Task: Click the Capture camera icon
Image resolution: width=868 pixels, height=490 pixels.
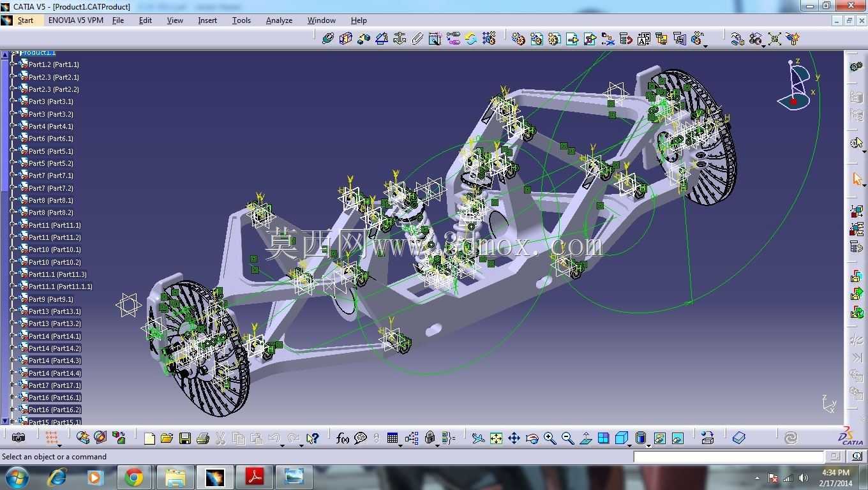Action: tap(19, 438)
